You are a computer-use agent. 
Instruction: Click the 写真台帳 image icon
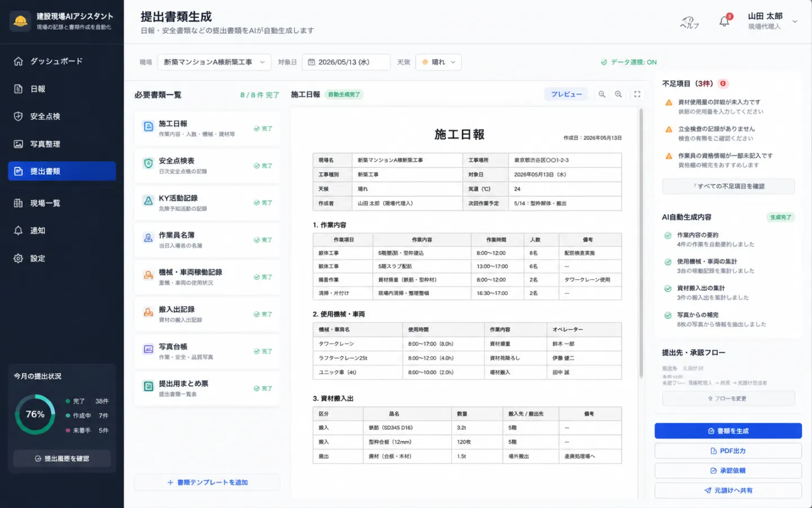[x=148, y=350]
